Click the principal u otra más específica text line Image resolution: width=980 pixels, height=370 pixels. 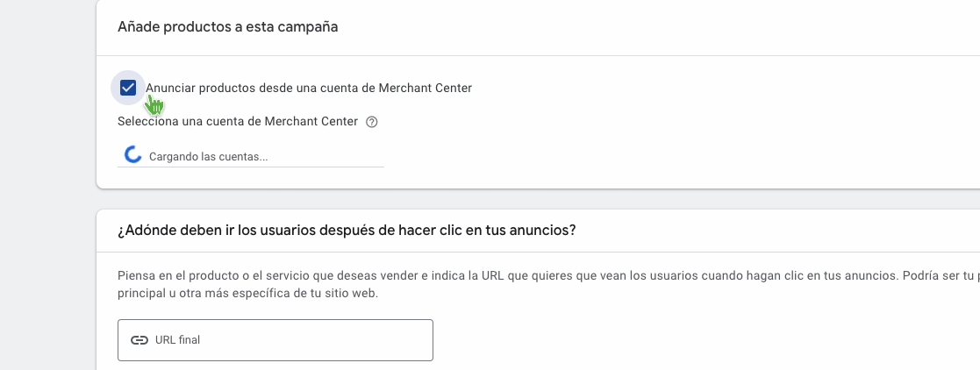click(247, 294)
